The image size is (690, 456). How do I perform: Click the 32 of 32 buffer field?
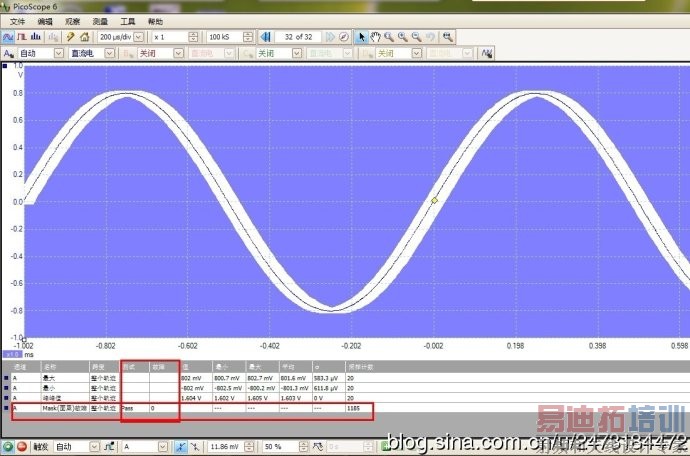click(298, 37)
